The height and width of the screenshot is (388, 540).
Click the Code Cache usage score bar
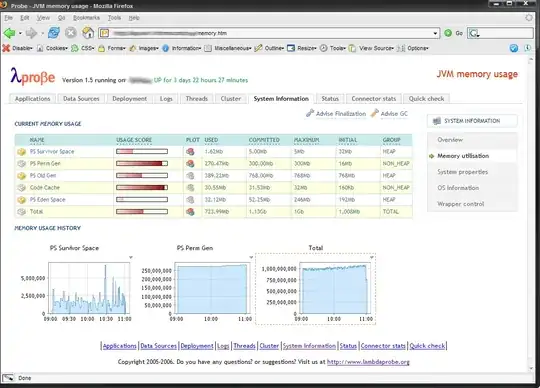click(x=142, y=188)
